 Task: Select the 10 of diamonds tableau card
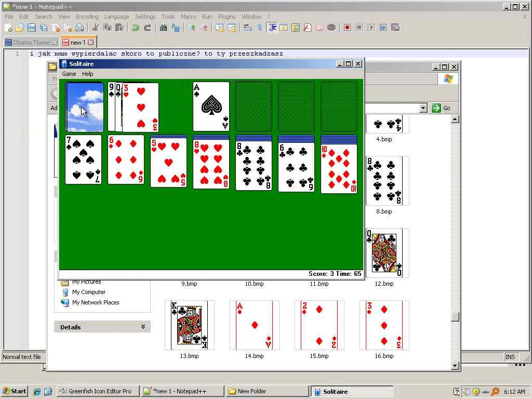pyautogui.click(x=339, y=169)
